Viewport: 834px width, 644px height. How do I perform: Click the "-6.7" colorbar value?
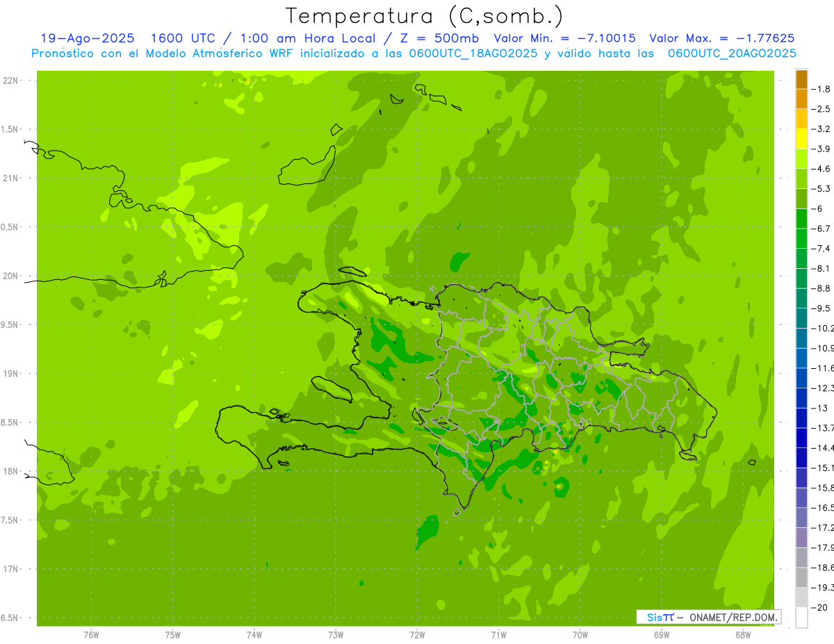point(822,229)
